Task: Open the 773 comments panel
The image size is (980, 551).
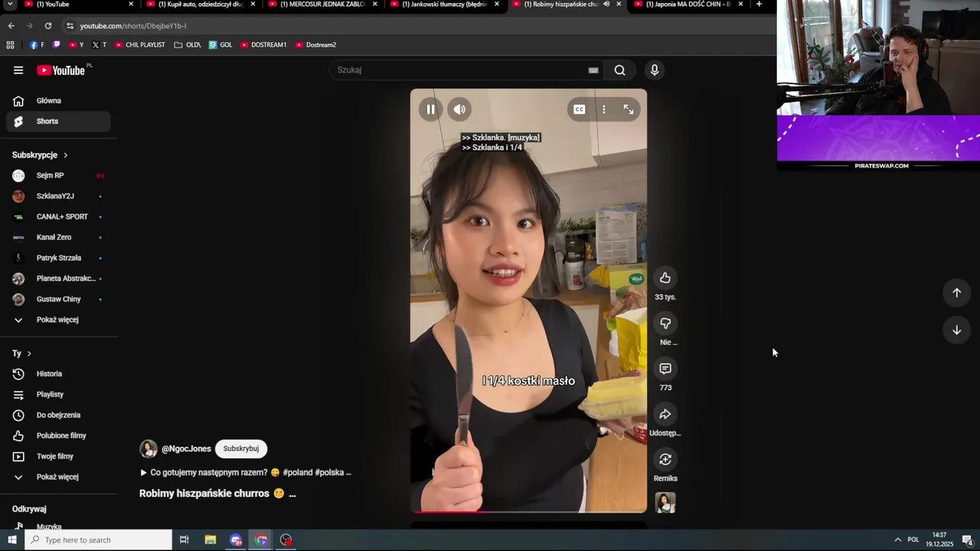Action: coord(665,369)
